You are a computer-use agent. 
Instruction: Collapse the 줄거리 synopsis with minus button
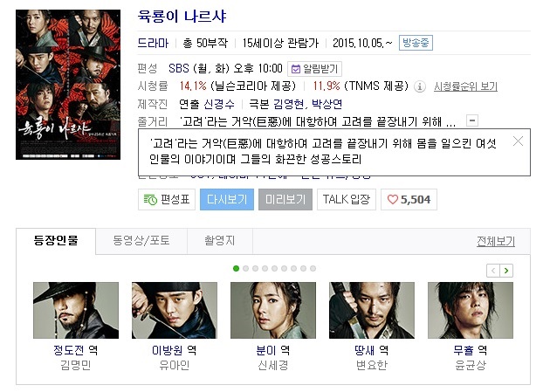[472, 120]
